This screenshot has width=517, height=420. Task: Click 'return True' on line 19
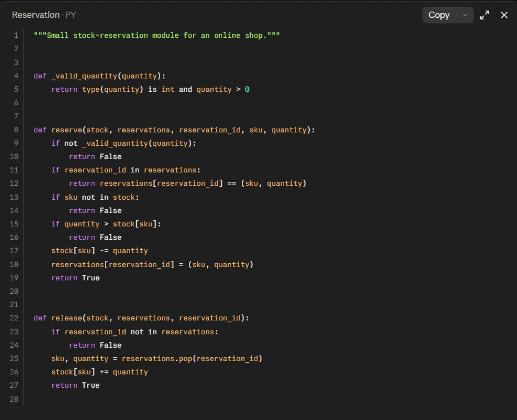pos(76,278)
